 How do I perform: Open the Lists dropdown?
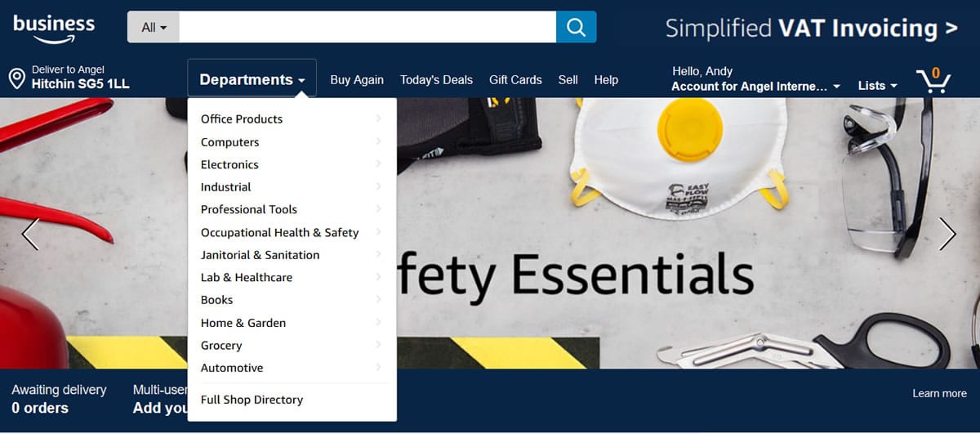[877, 86]
